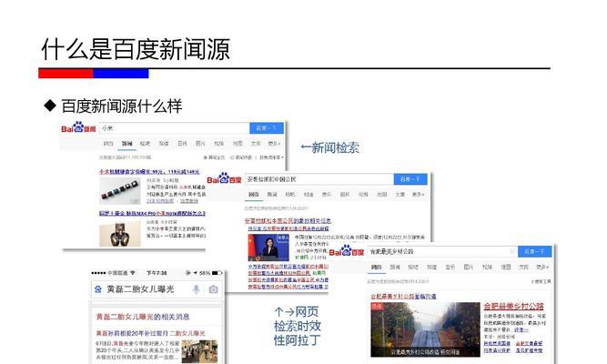This screenshot has width=607, height=364.
Task: Switch to 新闻 tab in the 安哥拉 window
Action: coord(272,195)
